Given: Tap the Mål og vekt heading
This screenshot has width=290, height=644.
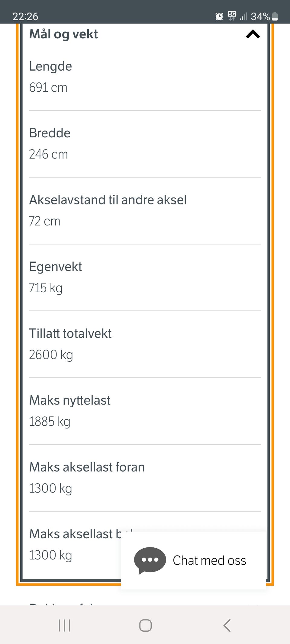Looking at the screenshot, I should tap(63, 34).
